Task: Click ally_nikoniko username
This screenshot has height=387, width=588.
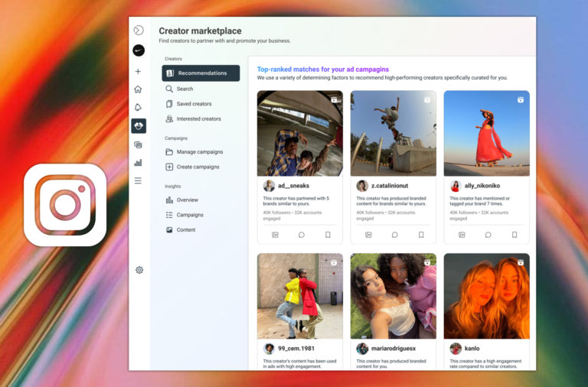Action: click(482, 185)
